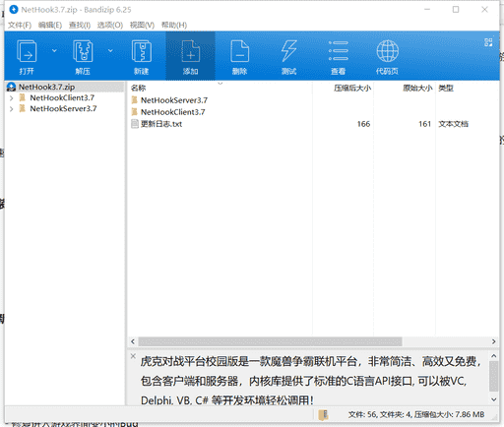The image size is (504, 427).
Task: Click NetHookClient3.7 folder icon in list
Action: pos(134,112)
